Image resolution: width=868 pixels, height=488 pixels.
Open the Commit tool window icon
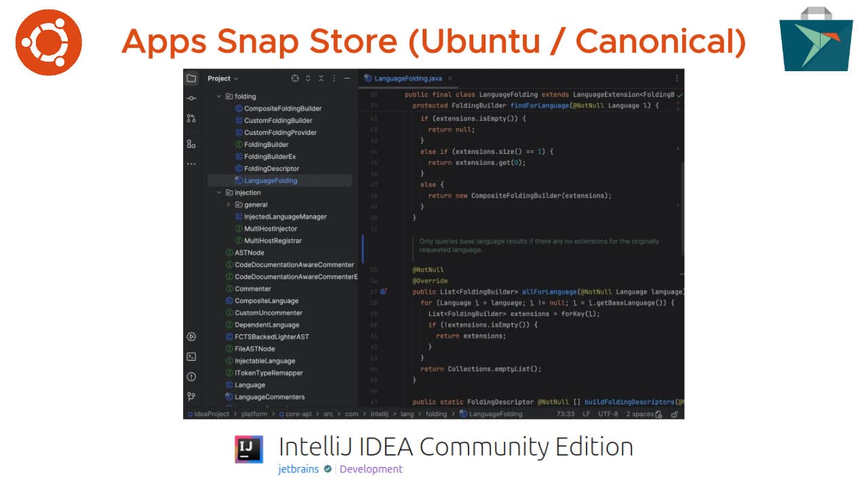coord(191,99)
